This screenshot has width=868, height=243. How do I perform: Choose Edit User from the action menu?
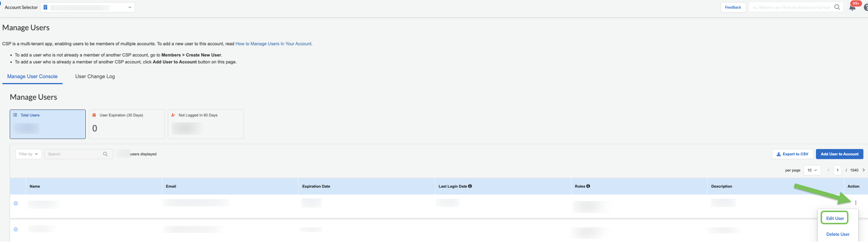835,218
